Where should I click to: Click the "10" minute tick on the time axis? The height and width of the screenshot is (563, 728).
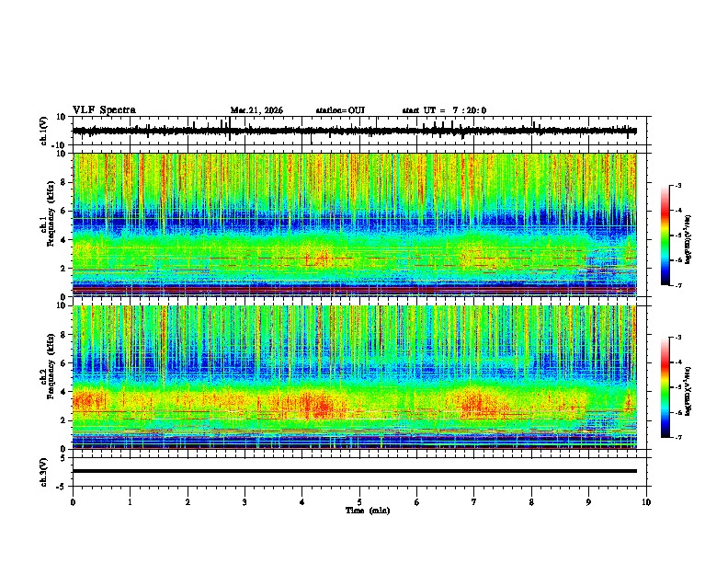click(646, 502)
